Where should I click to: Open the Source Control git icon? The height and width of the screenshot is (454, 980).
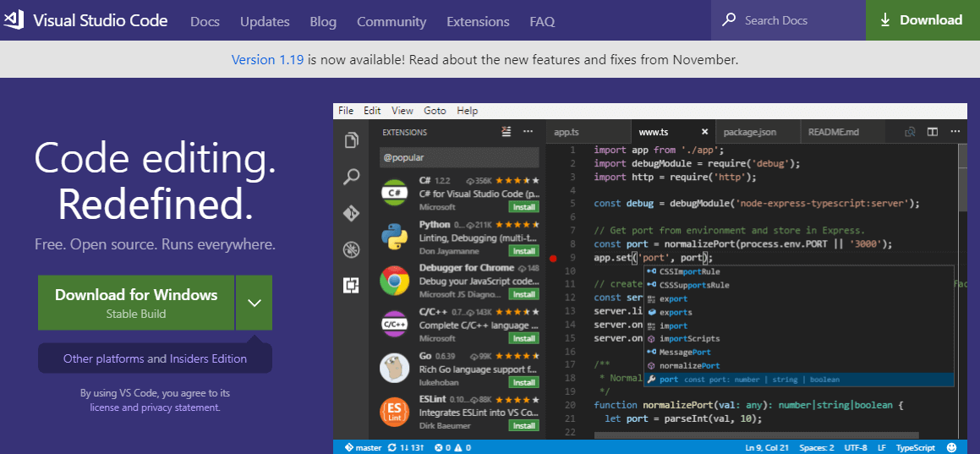351,213
